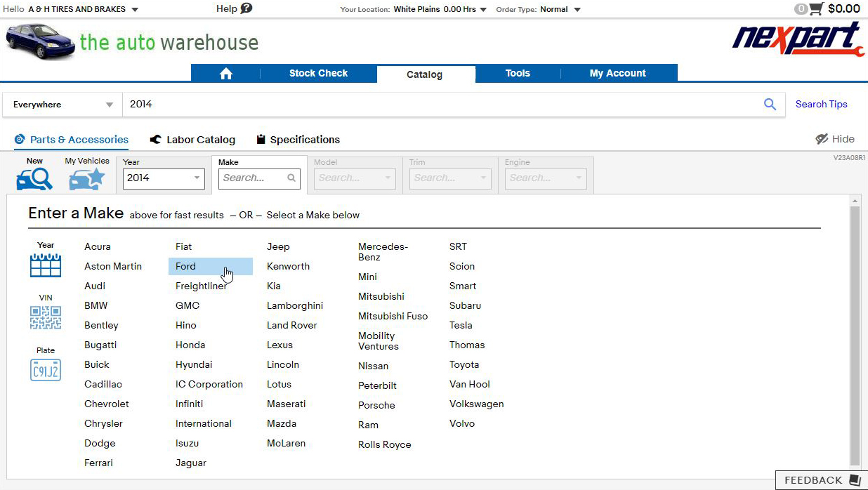Select Ford from the make list

pyautogui.click(x=211, y=266)
